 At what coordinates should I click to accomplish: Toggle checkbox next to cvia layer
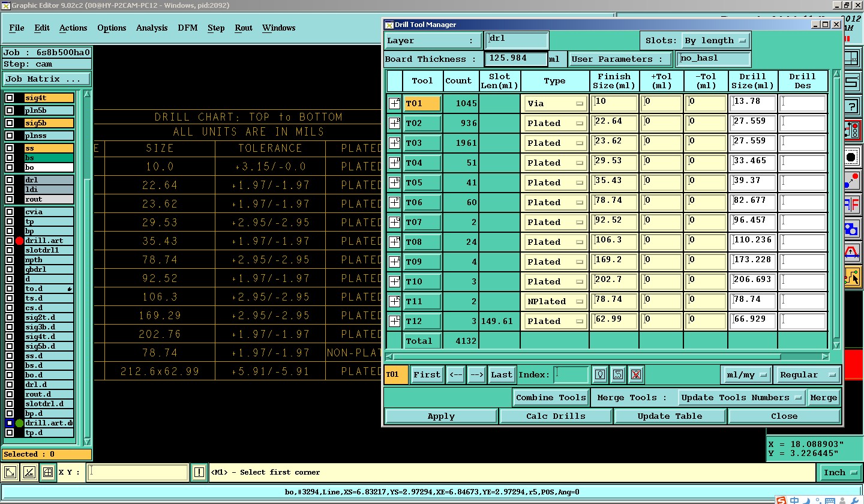pos(10,212)
